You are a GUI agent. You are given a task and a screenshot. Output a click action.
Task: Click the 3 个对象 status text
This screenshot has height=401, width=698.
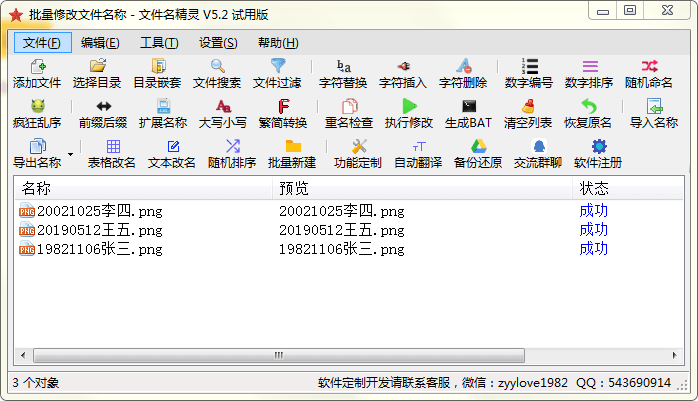[36, 383]
